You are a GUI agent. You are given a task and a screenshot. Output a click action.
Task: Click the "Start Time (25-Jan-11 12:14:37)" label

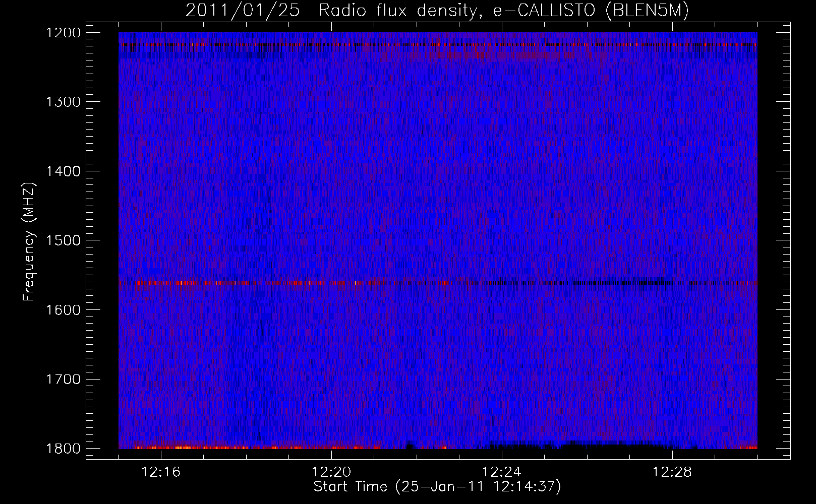coord(437,487)
